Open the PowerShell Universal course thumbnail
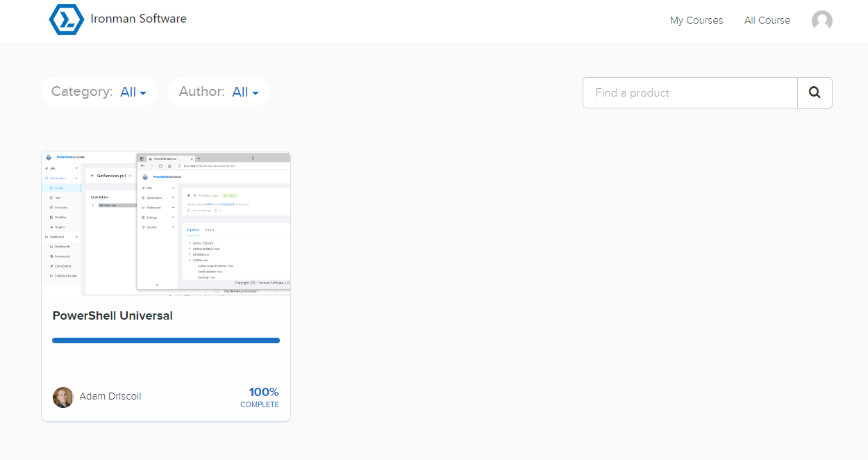868x460 pixels. point(166,224)
